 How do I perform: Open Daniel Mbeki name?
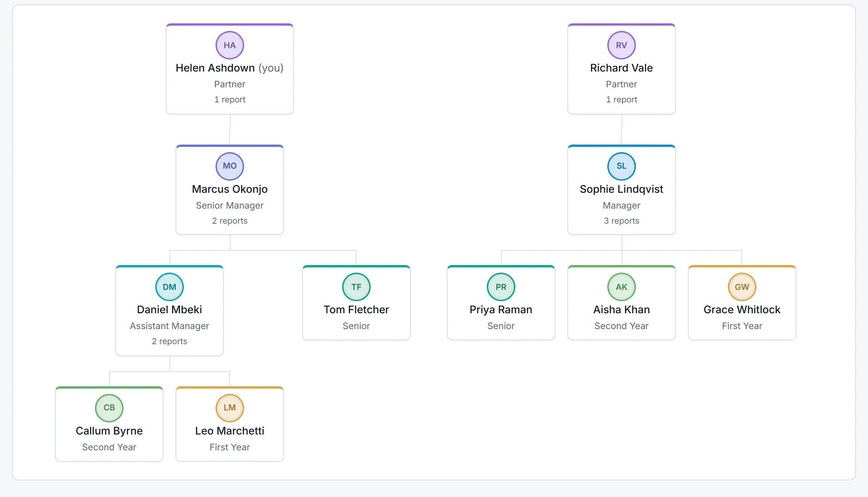[170, 309]
